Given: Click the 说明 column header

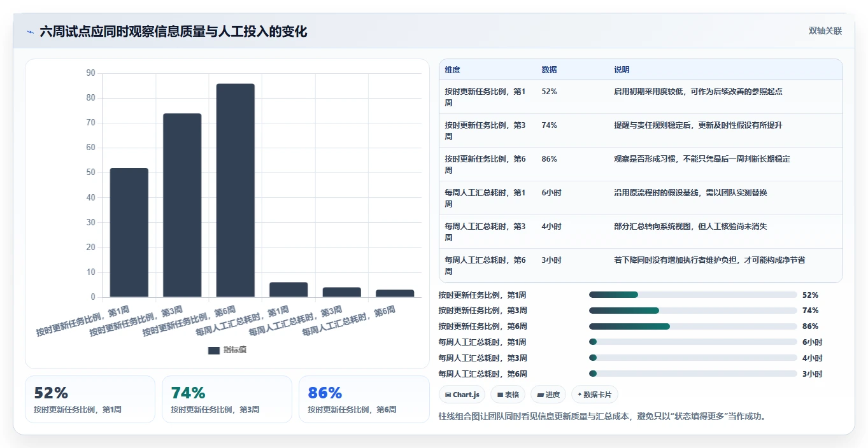Looking at the screenshot, I should [x=622, y=70].
